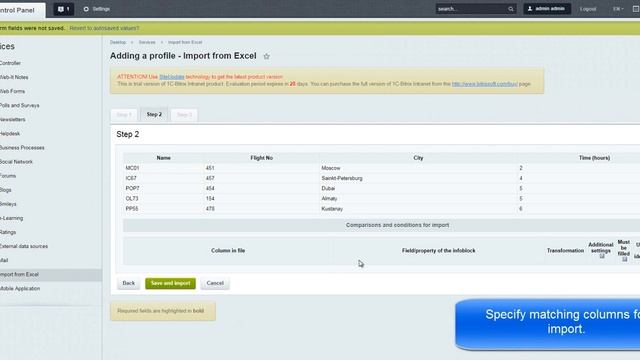
Task: Click Field/property of the infoblock header
Action: click(438, 251)
